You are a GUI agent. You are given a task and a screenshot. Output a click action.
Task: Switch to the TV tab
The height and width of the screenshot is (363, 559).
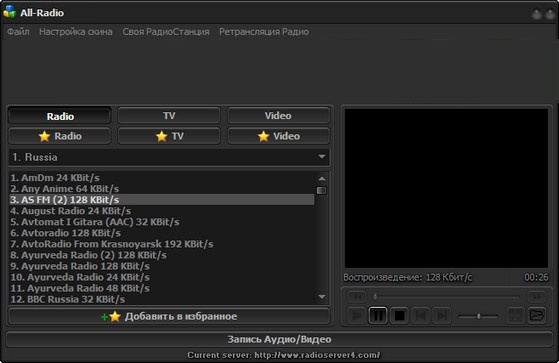[x=169, y=116]
